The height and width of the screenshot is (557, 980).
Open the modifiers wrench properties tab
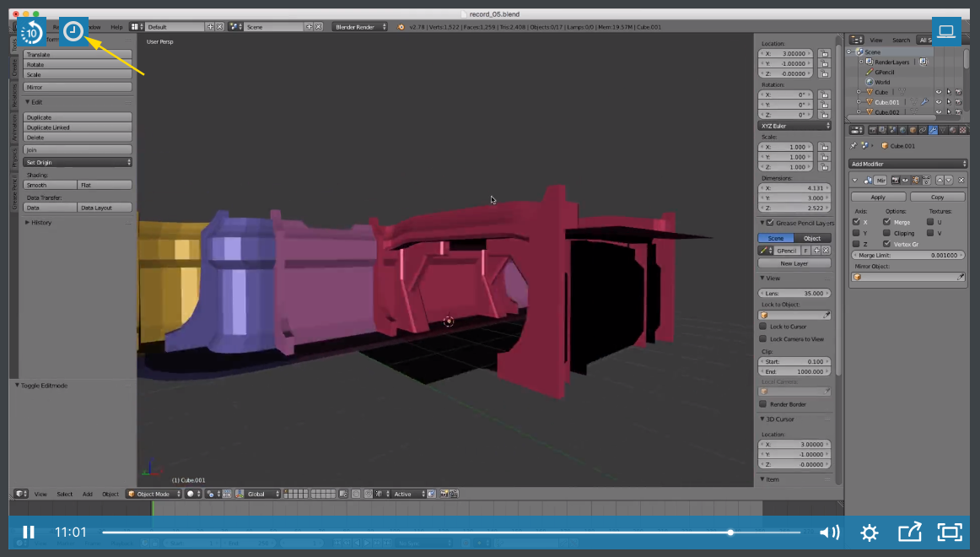click(x=933, y=130)
